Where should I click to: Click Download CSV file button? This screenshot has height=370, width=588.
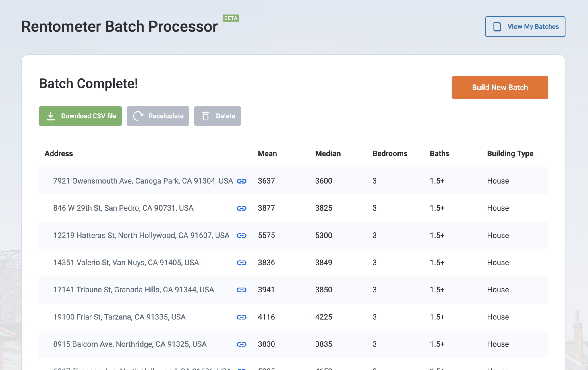[80, 116]
